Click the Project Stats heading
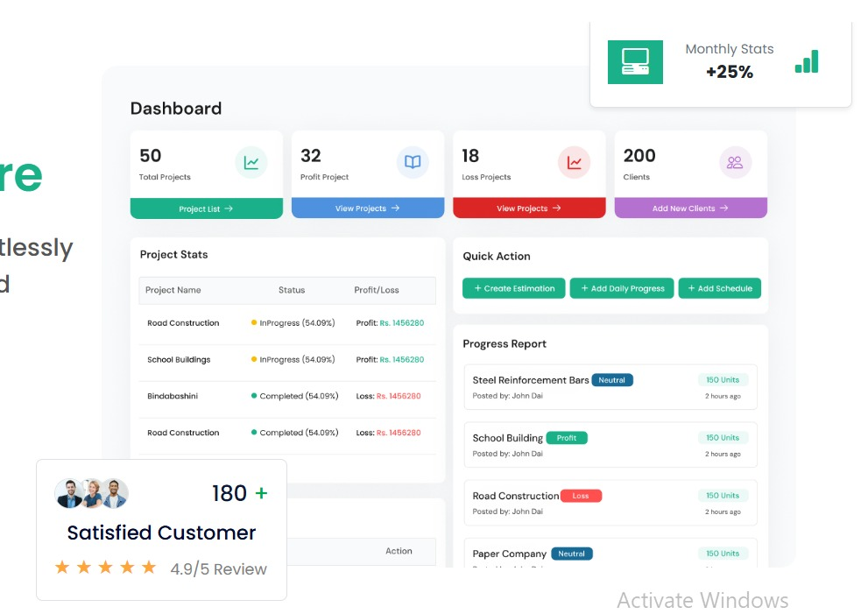Screen dimensions: 868x614 tap(173, 255)
